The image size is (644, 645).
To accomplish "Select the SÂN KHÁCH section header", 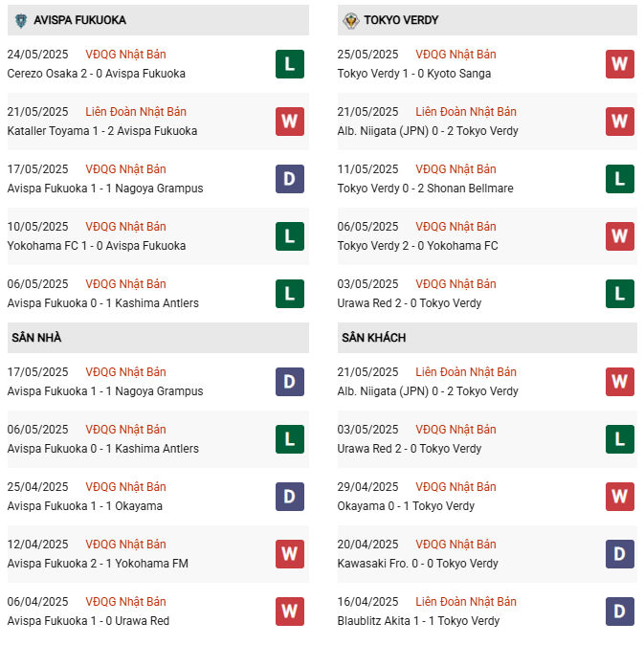I will 487,338.
